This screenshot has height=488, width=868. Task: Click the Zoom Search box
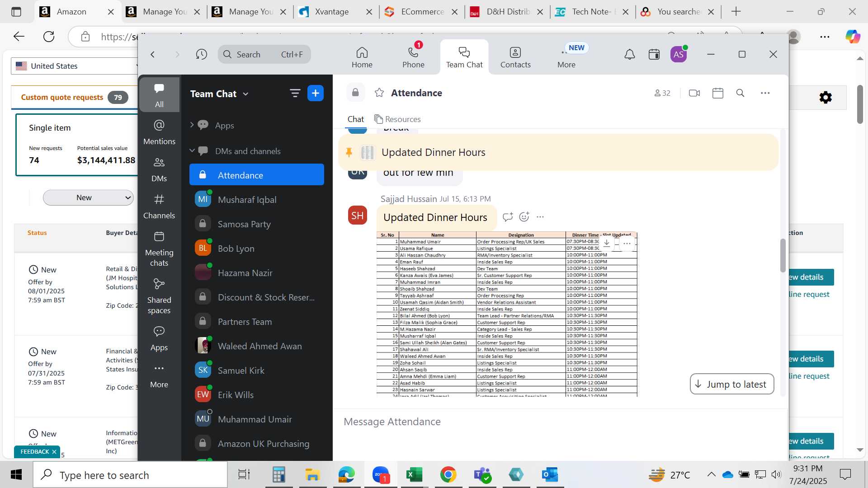point(264,54)
